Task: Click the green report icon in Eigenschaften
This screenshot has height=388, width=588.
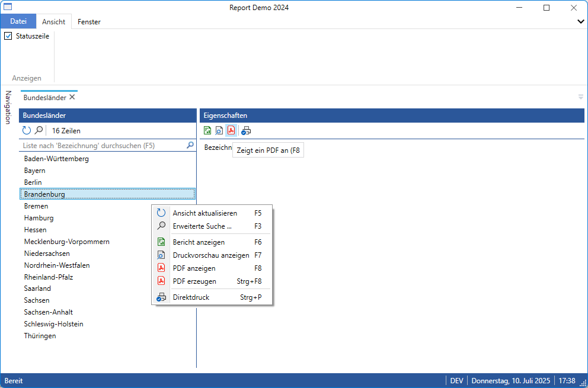Action: [x=207, y=130]
